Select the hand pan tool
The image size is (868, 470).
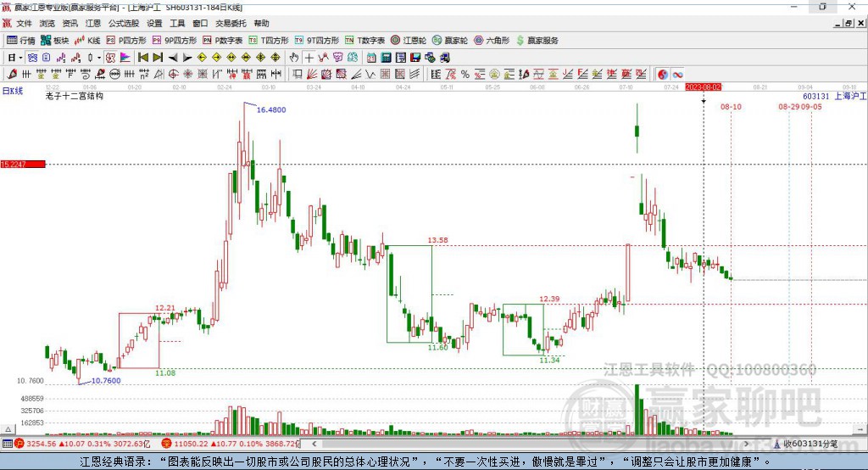294,58
